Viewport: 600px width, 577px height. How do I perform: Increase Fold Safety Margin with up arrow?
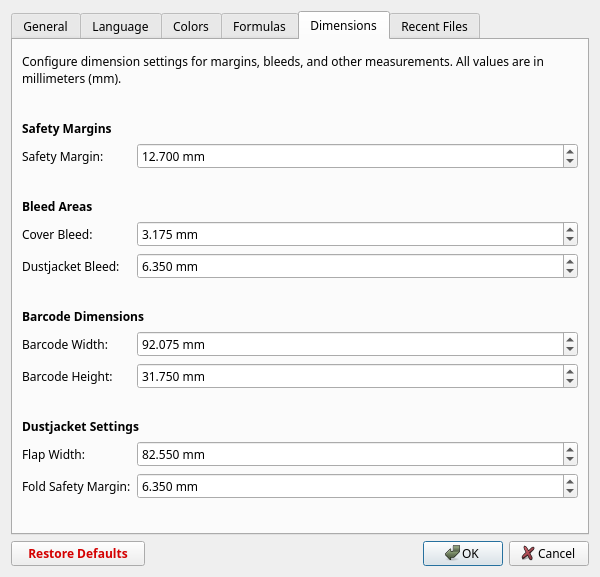569,481
